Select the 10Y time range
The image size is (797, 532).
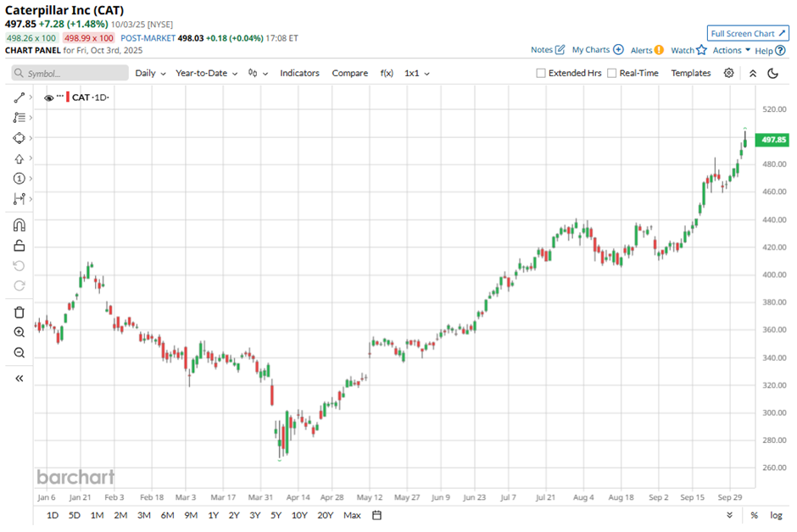point(299,515)
